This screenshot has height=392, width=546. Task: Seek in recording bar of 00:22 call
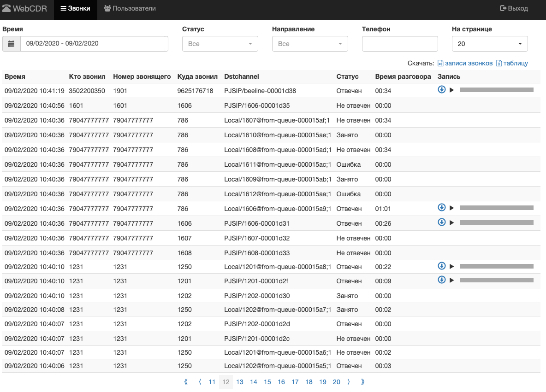496,266
